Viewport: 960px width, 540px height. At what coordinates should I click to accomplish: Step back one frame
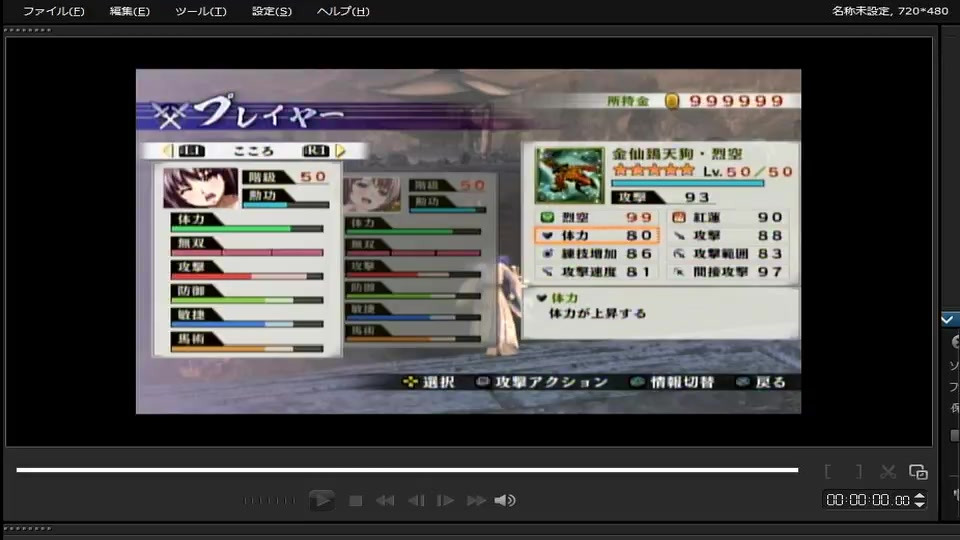pyautogui.click(x=416, y=501)
